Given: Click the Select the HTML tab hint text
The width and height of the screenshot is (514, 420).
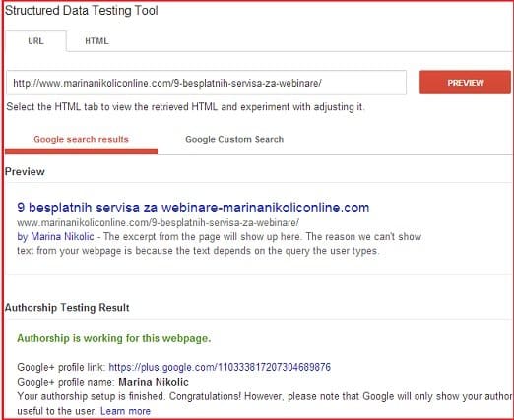Looking at the screenshot, I should 185,107.
